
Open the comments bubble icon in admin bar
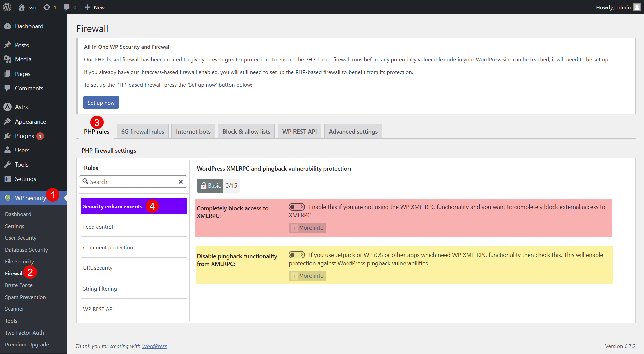click(x=67, y=7)
